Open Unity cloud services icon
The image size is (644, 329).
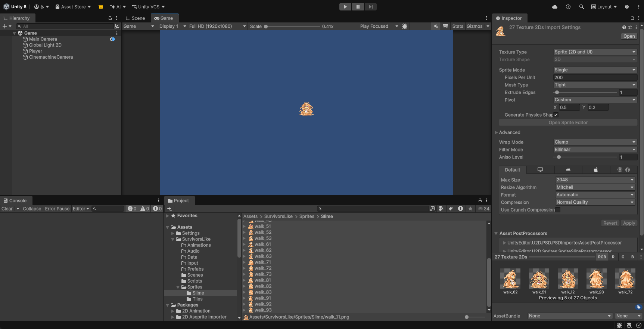point(555,7)
